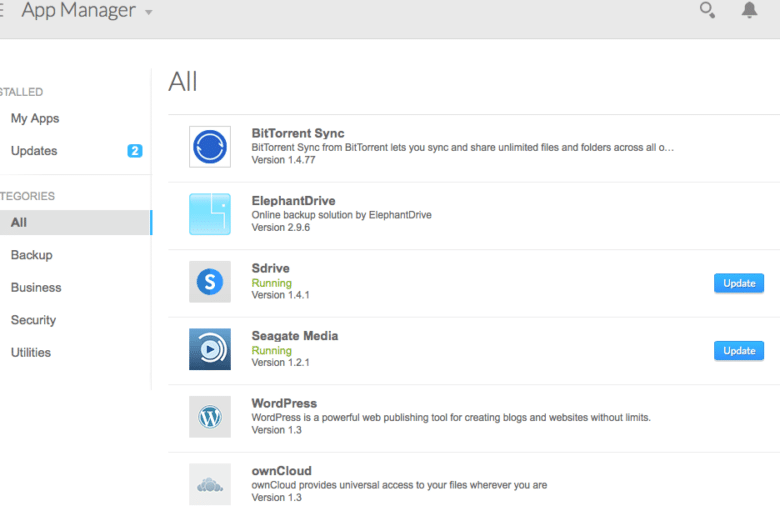
Task: Click the All page heading
Action: click(183, 82)
